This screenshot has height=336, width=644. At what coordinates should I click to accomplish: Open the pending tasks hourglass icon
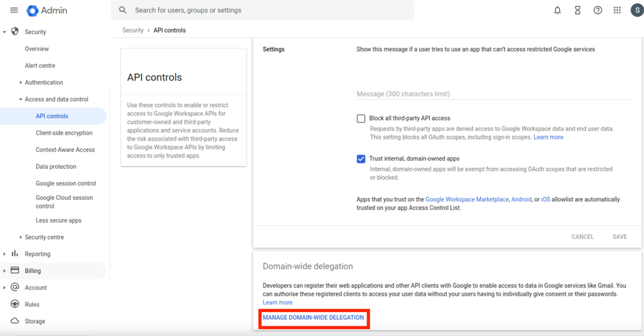[x=577, y=10]
